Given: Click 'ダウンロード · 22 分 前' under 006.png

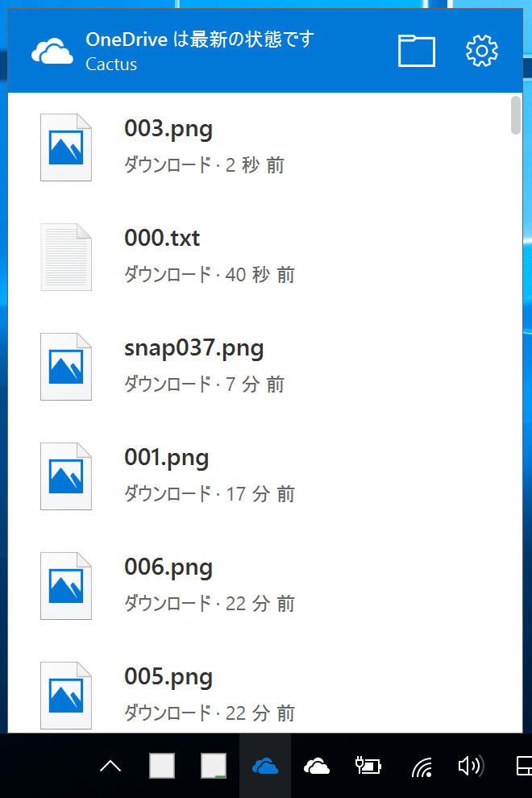Looking at the screenshot, I should click(x=210, y=604).
